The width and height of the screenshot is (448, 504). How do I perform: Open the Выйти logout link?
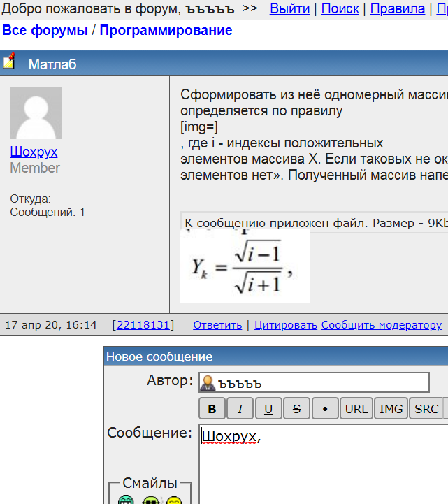coord(289,9)
